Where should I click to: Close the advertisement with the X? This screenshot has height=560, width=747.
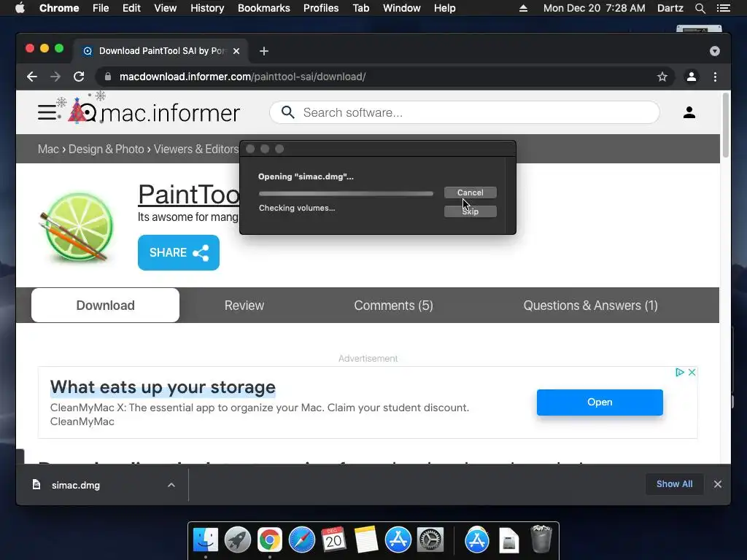692,373
